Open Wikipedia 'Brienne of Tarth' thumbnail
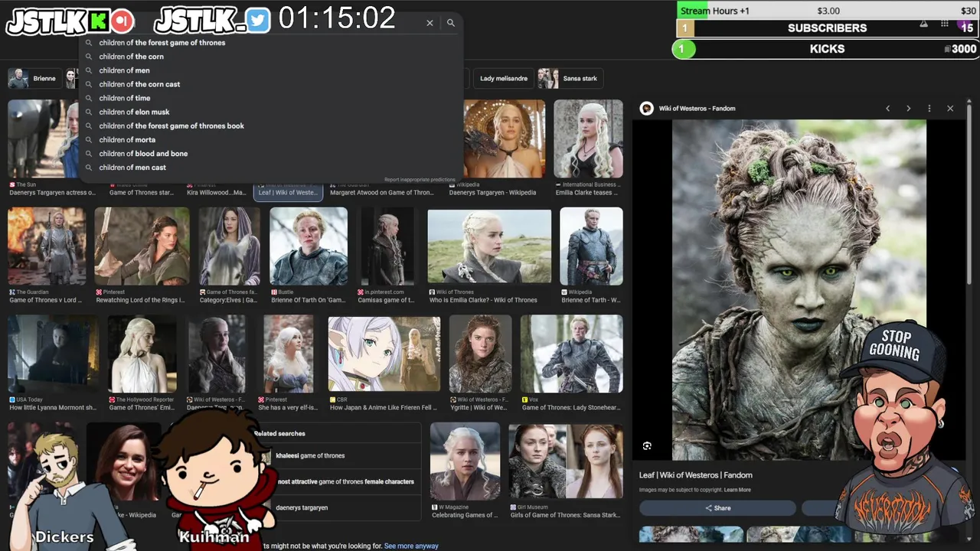Image resolution: width=980 pixels, height=551 pixels. [x=591, y=246]
